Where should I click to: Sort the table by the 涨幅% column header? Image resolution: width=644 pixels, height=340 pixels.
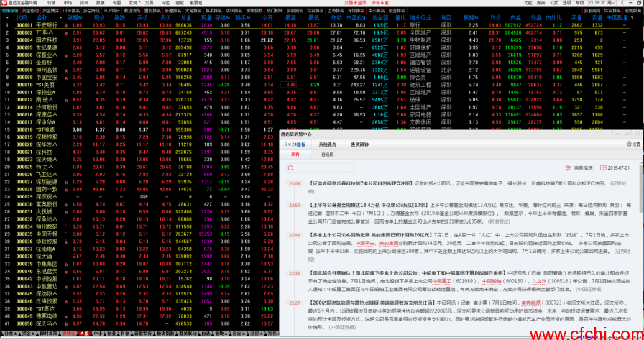(75, 18)
